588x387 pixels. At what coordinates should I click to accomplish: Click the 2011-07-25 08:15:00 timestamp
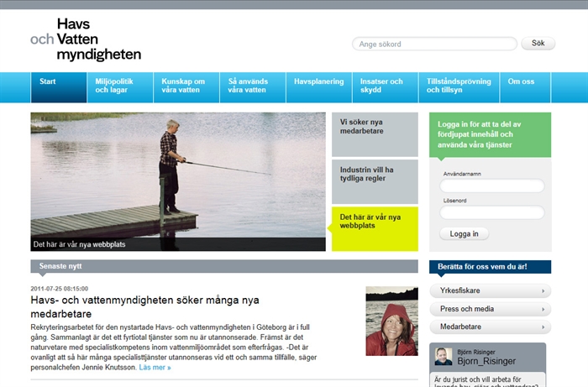point(60,289)
